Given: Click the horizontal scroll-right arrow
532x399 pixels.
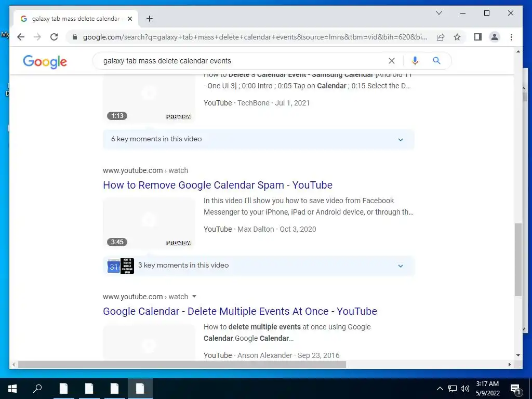Looking at the screenshot, I should (510, 364).
